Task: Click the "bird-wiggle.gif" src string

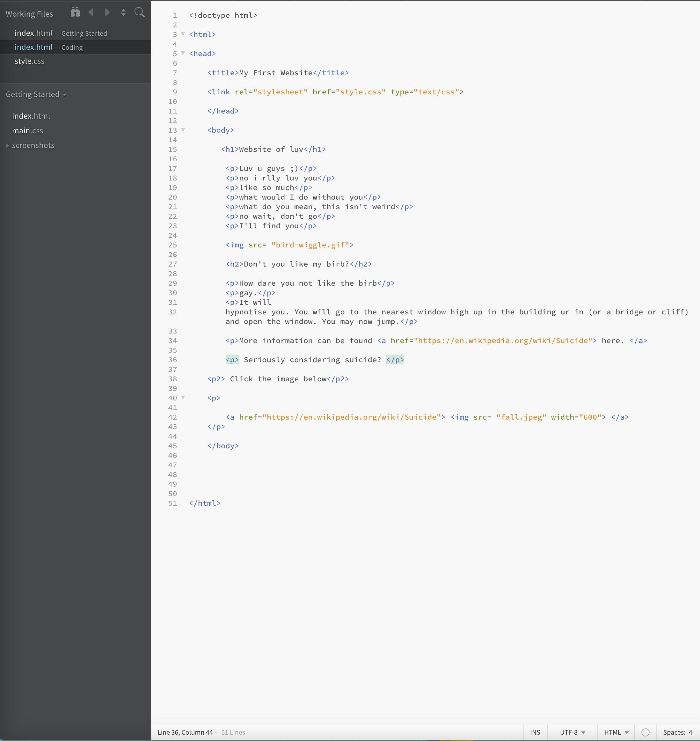Action: (x=310, y=245)
